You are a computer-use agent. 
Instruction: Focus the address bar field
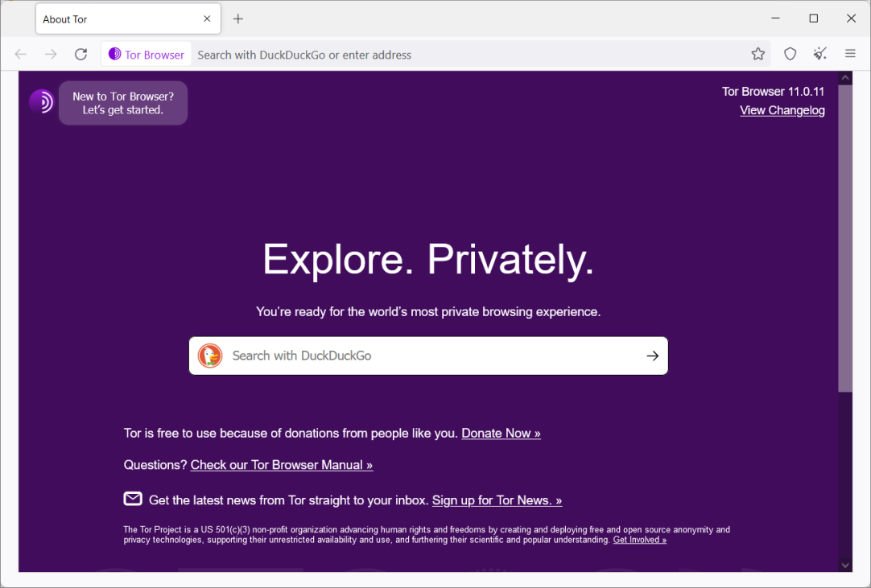pyautogui.click(x=467, y=55)
